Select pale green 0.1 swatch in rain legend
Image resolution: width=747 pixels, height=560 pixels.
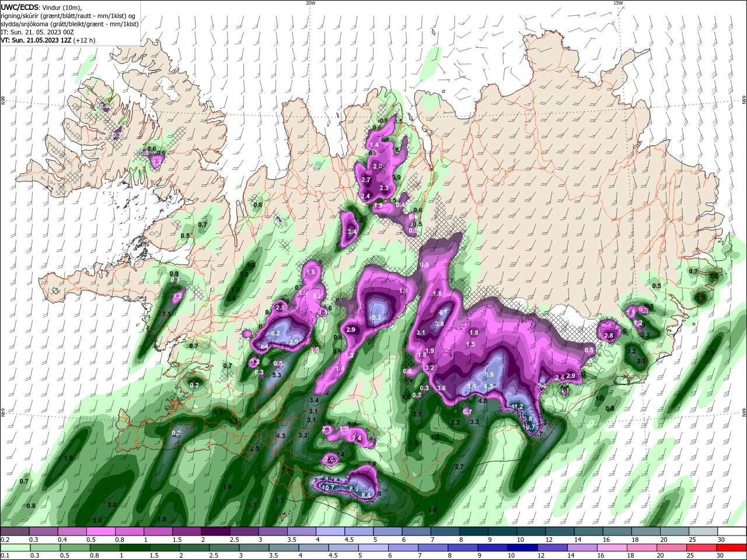point(15,548)
